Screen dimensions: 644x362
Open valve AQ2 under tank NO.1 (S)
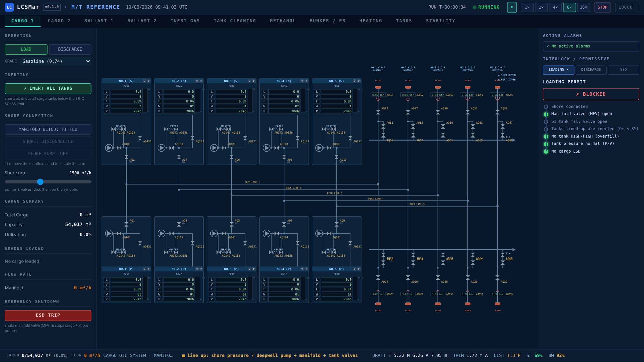[x=126, y=157]
